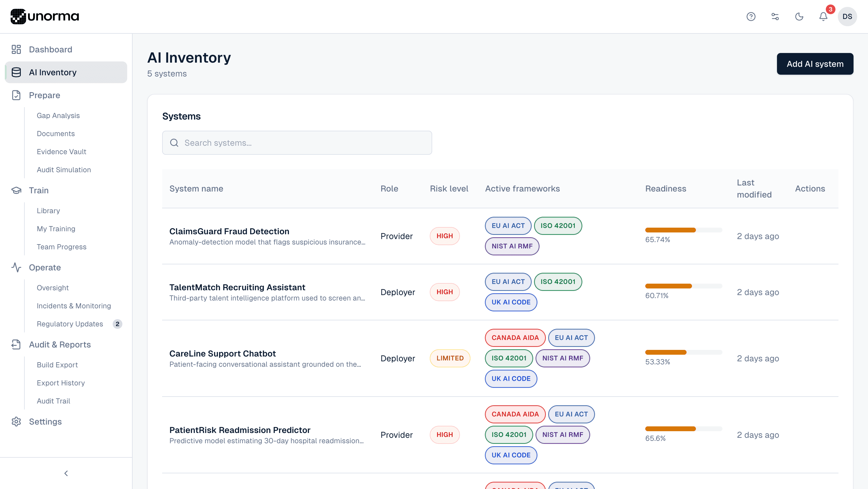Click the Train graduation cap icon
The height and width of the screenshot is (489, 868).
tap(16, 191)
